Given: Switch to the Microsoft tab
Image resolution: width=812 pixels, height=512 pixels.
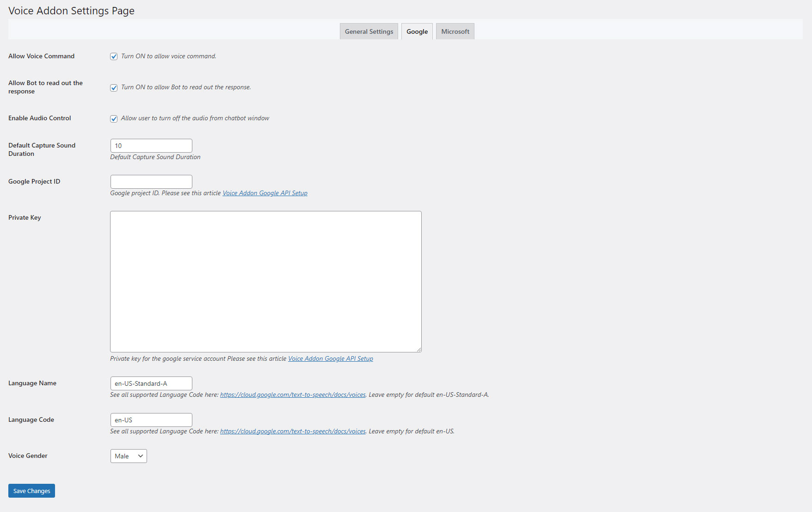Looking at the screenshot, I should coord(455,31).
